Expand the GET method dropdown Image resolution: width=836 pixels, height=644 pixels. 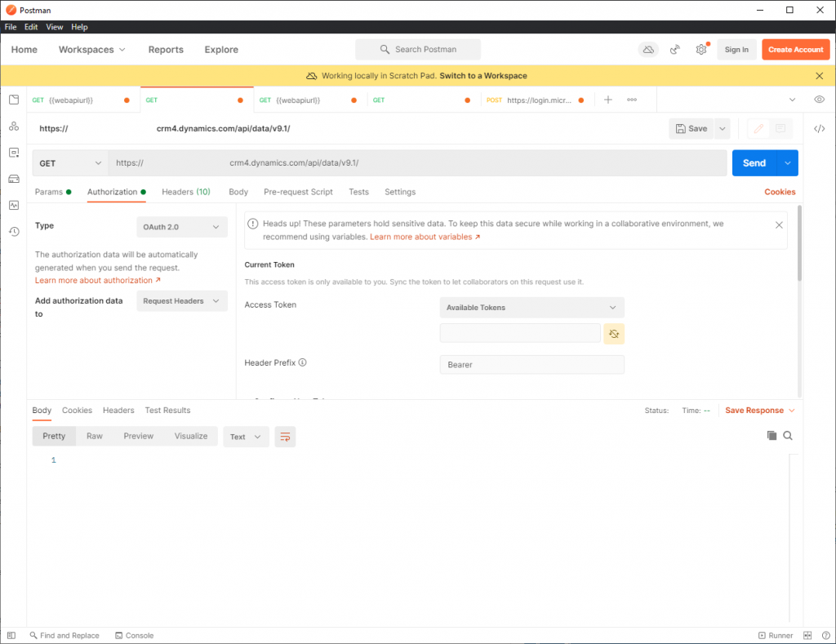point(70,163)
